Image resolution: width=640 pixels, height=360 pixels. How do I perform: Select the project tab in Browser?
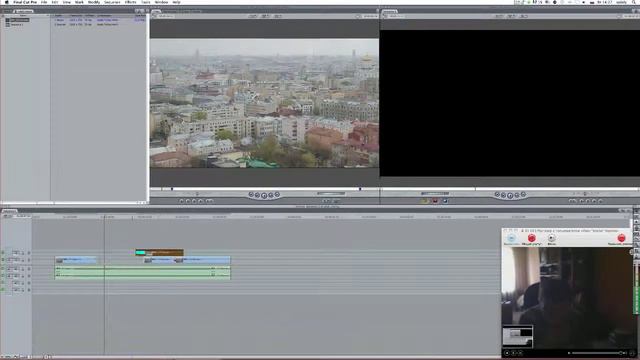coord(24,11)
